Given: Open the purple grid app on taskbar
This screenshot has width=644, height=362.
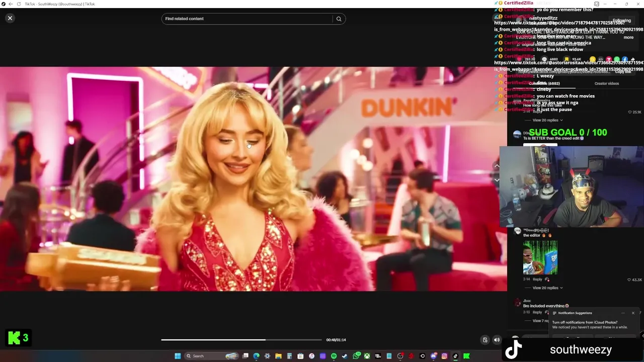Looking at the screenshot, I should [x=323, y=356].
